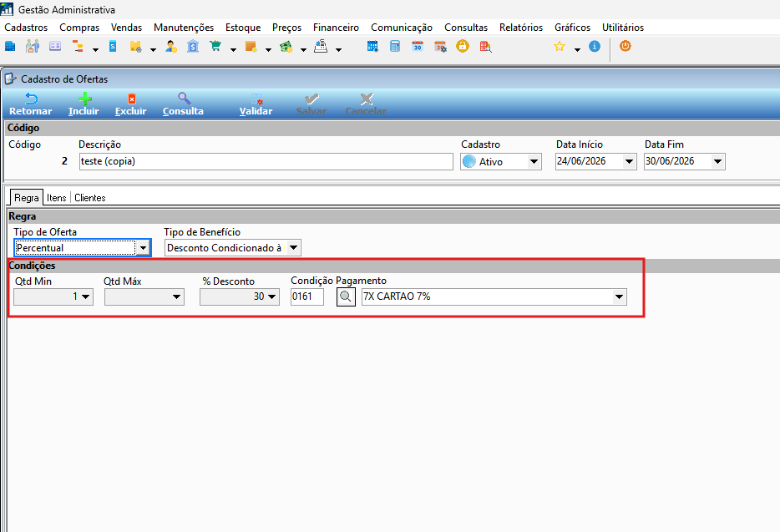Click the bank building toolbar icon
Screen dimensions: 780x532
click(x=193, y=47)
